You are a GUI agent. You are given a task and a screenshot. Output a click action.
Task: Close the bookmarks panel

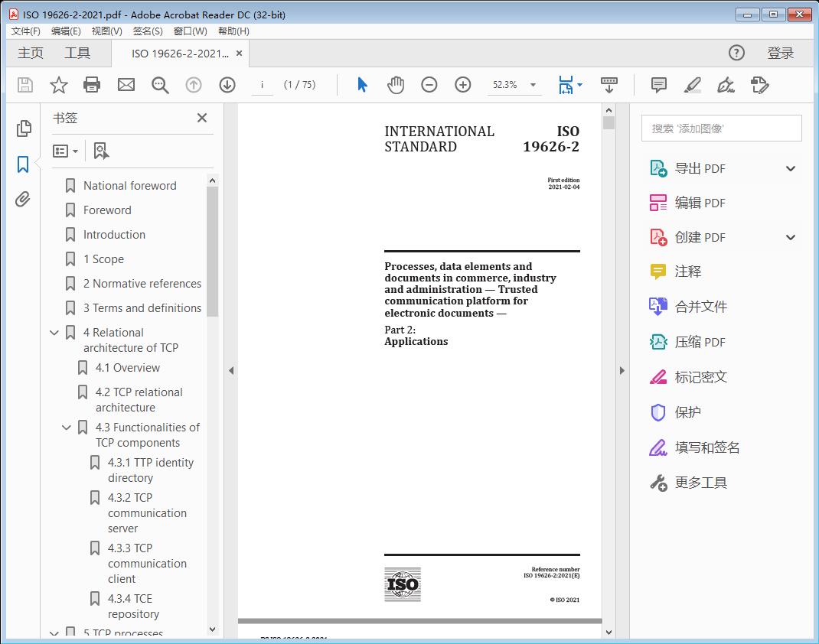coord(202,118)
